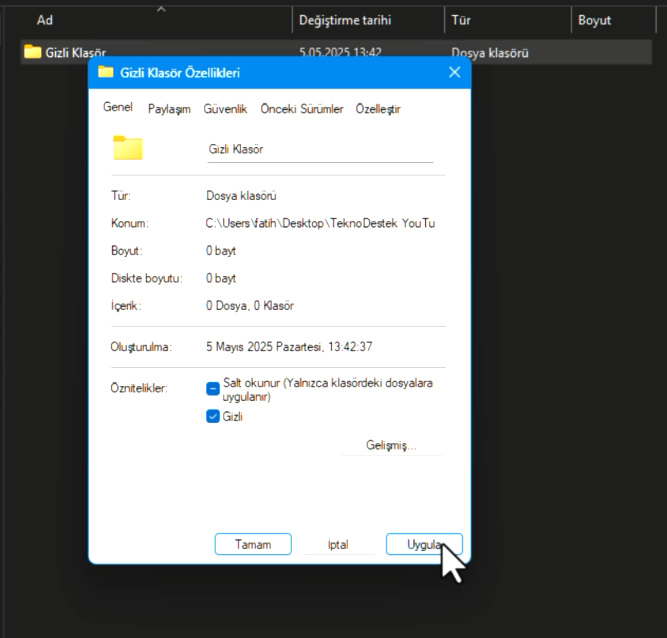Sort by the Ad column header
The height and width of the screenshot is (638, 667).
click(x=45, y=20)
